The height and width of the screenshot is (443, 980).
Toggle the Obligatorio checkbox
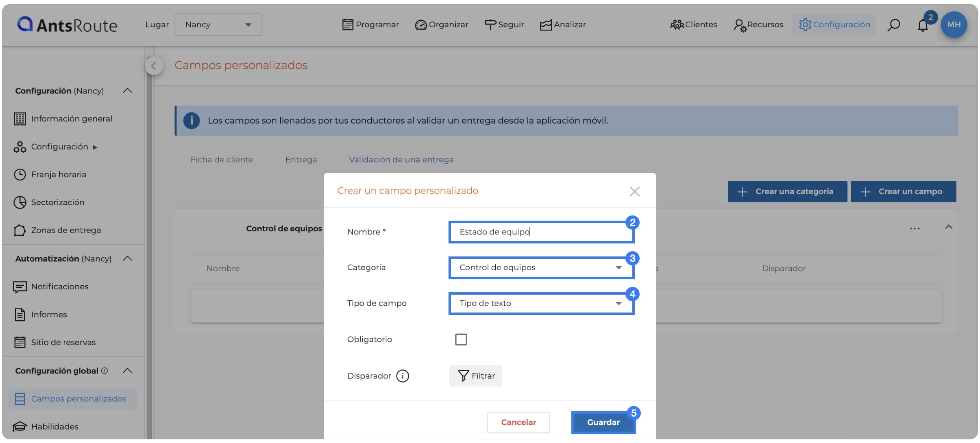coord(461,339)
